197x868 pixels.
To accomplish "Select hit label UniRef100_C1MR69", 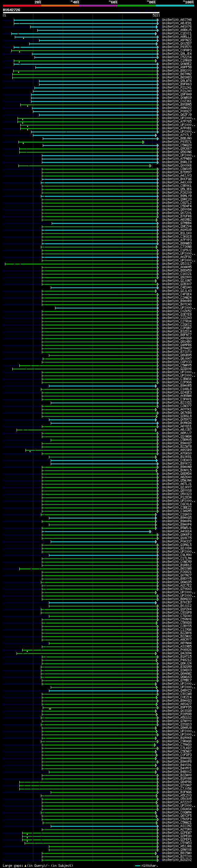I will pos(177,61).
